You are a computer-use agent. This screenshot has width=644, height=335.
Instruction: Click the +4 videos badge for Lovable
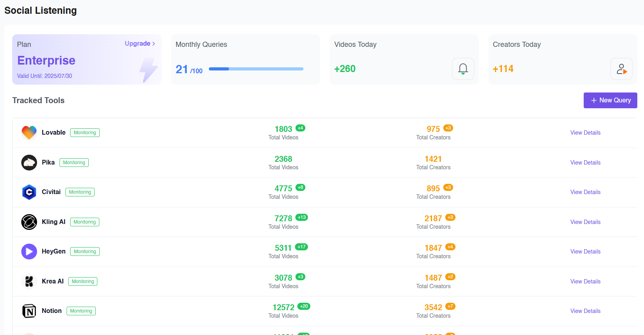pyautogui.click(x=300, y=128)
